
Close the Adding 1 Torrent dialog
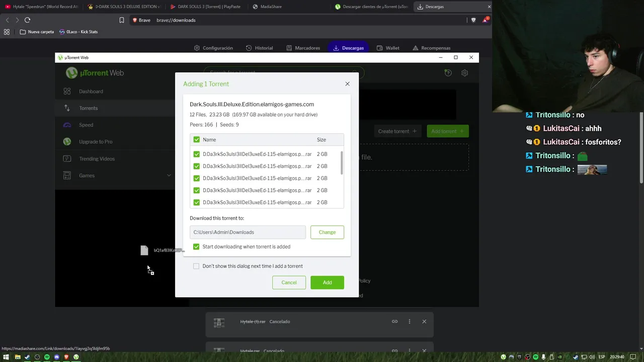(347, 84)
